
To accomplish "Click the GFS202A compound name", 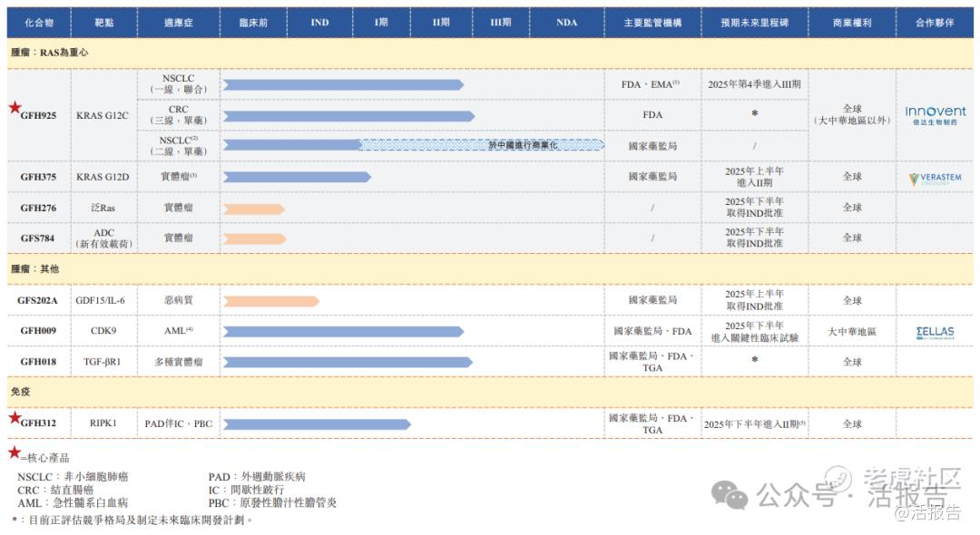I will [x=37, y=300].
